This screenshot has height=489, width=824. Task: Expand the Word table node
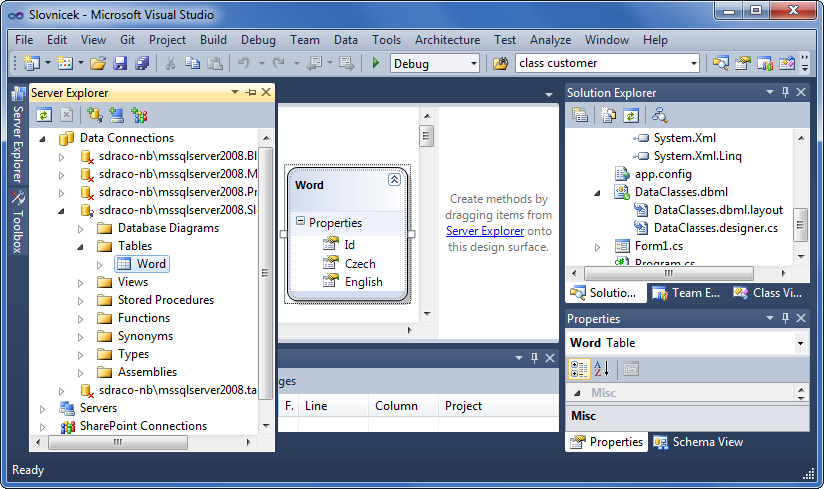(x=100, y=264)
